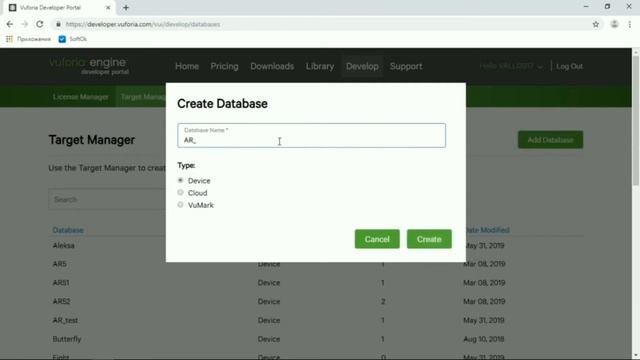Screen dimensions: 640x360
Task: Expand the user account dropdown chevron
Action: [x=540, y=67]
